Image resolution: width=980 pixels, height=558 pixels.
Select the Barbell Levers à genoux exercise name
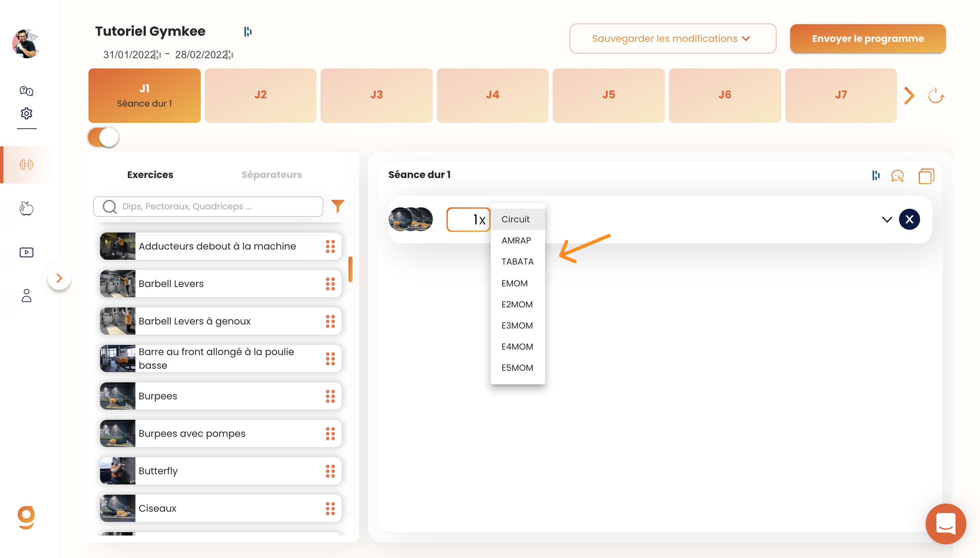coord(195,321)
